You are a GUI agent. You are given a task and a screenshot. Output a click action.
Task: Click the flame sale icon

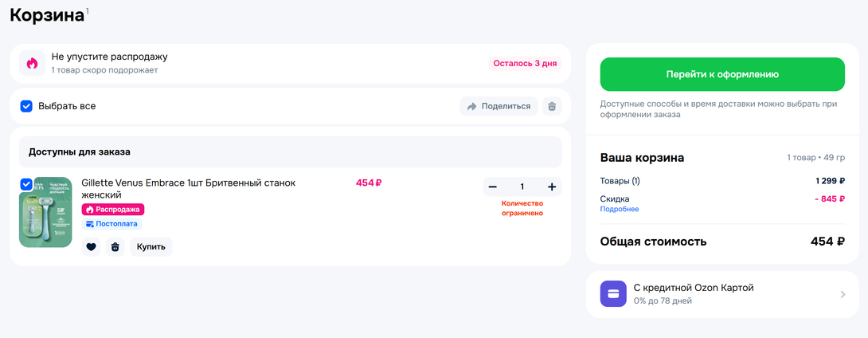point(32,63)
